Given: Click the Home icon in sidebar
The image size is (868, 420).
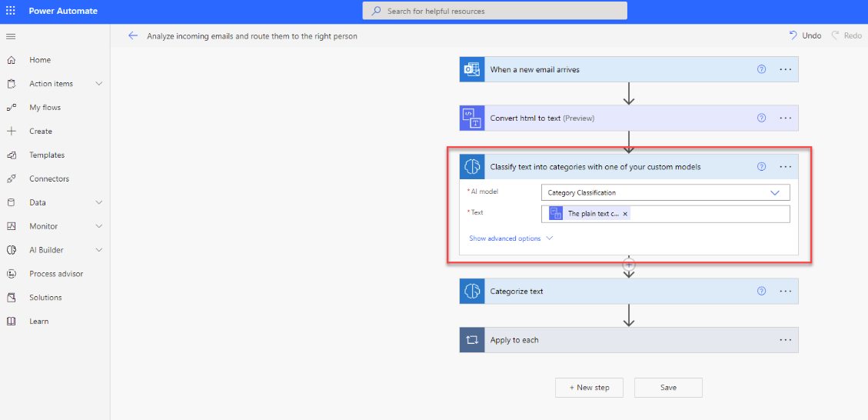Looking at the screenshot, I should pos(11,60).
